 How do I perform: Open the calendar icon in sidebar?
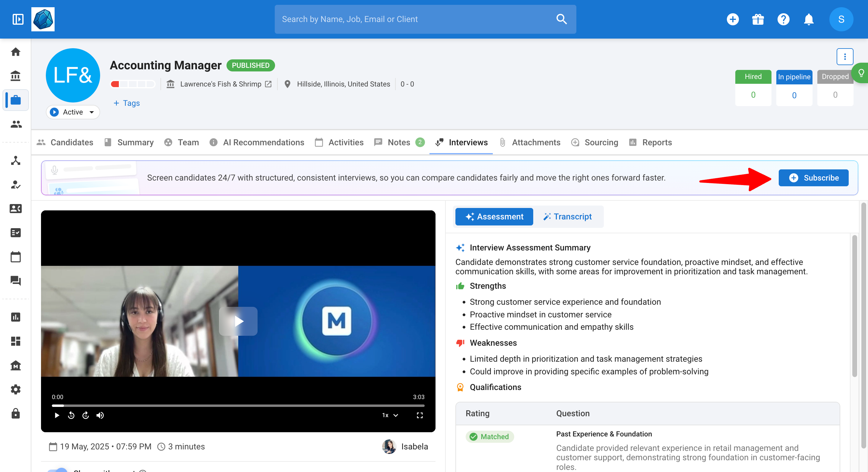tap(15, 257)
